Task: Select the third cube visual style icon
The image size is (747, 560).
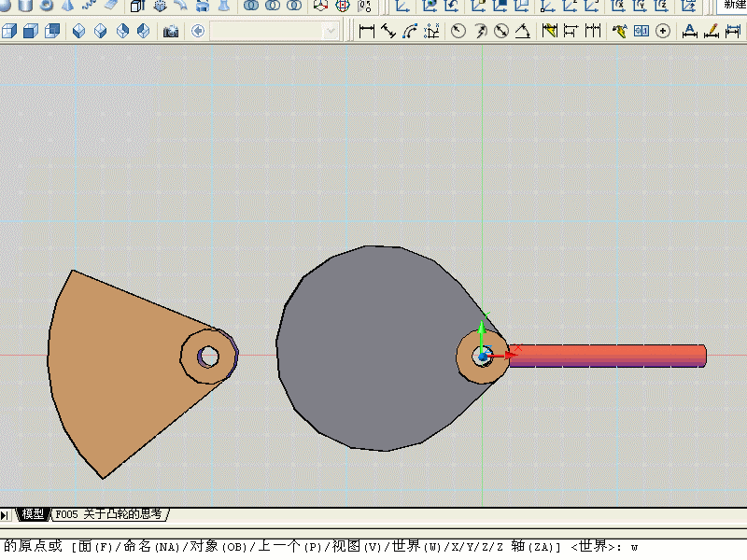Action: pos(52,31)
